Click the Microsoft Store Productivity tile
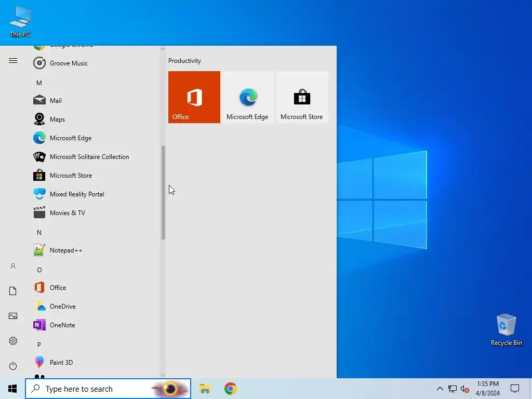The height and width of the screenshot is (399, 532). point(302,97)
